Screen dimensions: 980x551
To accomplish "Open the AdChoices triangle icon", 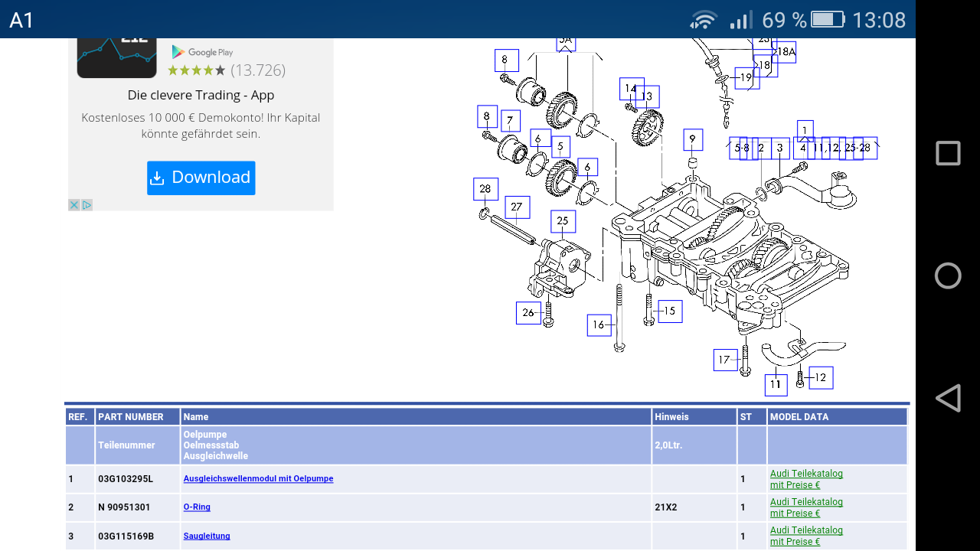I will pos(87,204).
